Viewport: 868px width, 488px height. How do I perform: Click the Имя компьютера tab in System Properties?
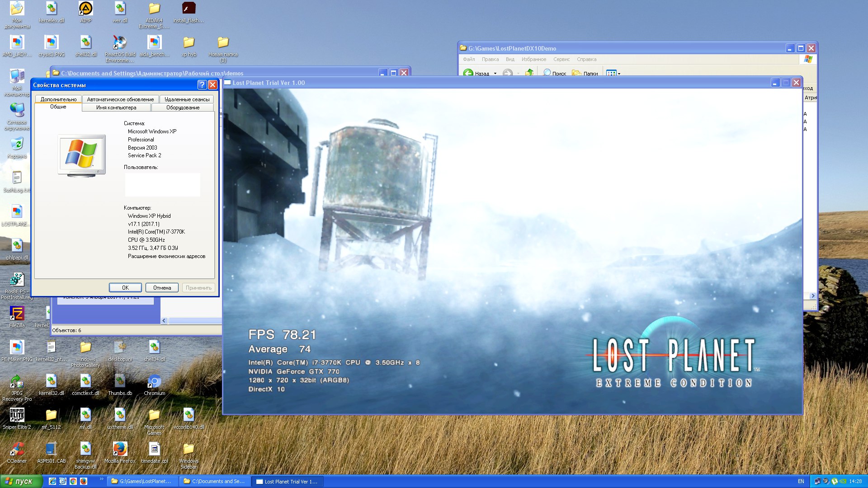coord(117,107)
